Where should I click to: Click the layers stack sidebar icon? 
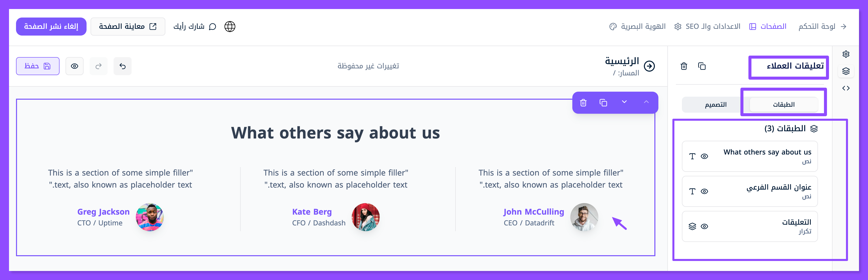click(x=846, y=71)
